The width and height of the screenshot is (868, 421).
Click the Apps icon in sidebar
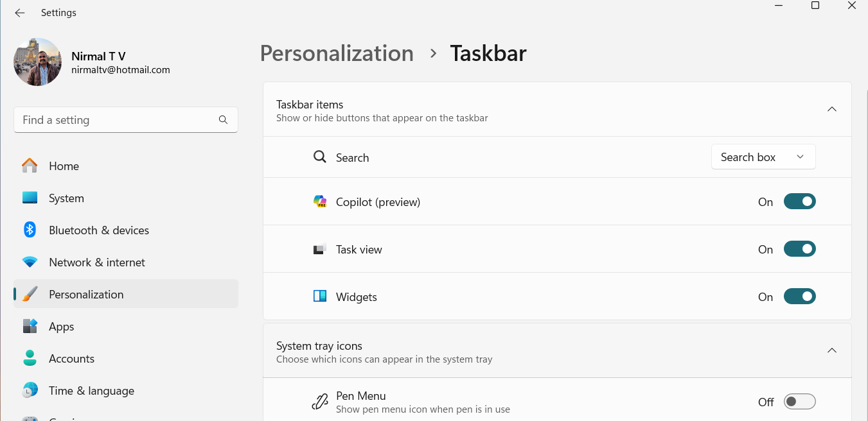(x=30, y=326)
